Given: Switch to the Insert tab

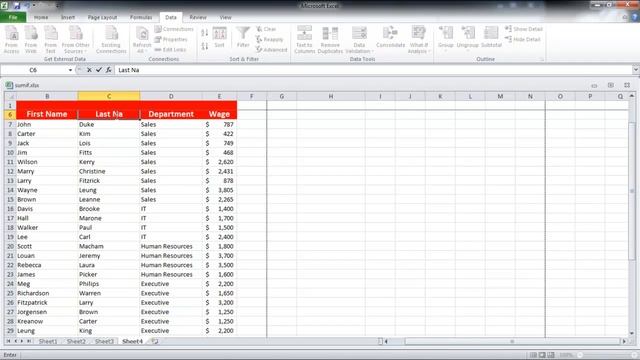Looking at the screenshot, I should 68,17.
